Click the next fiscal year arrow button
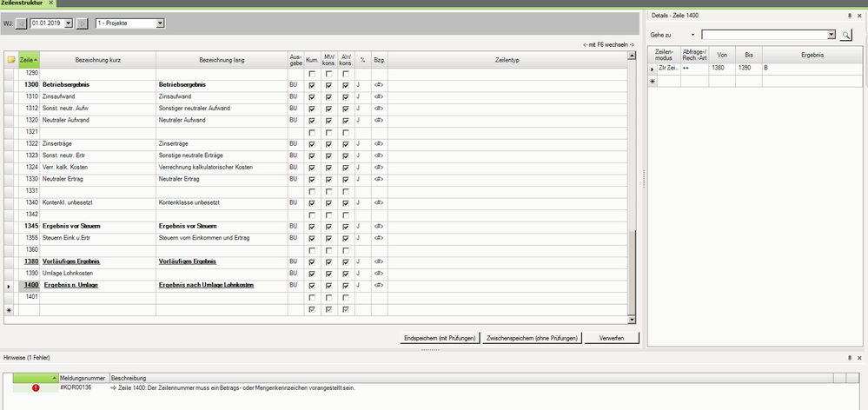The height and width of the screenshot is (410, 868). pyautogui.click(x=83, y=23)
